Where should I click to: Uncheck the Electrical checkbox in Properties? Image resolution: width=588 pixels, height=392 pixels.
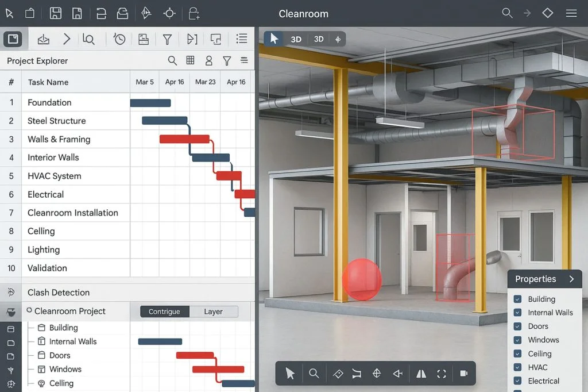(x=517, y=381)
